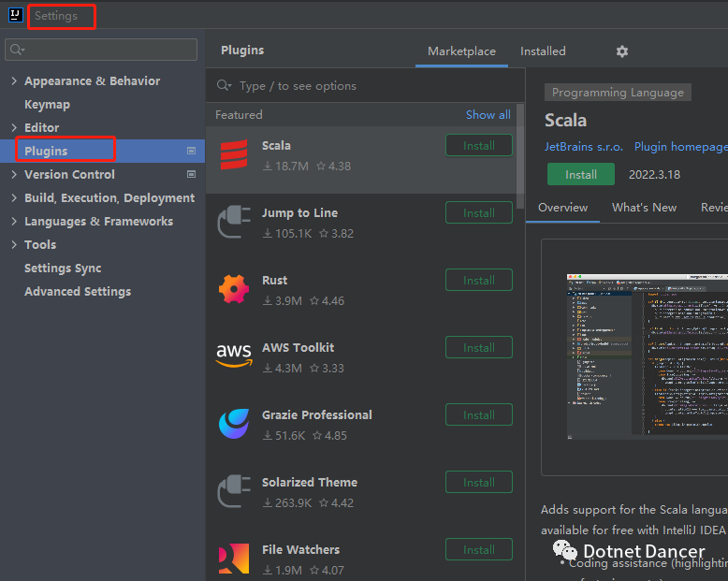Click the Plugins row project-level icon
Screen dimensions: 728x581
click(191, 151)
